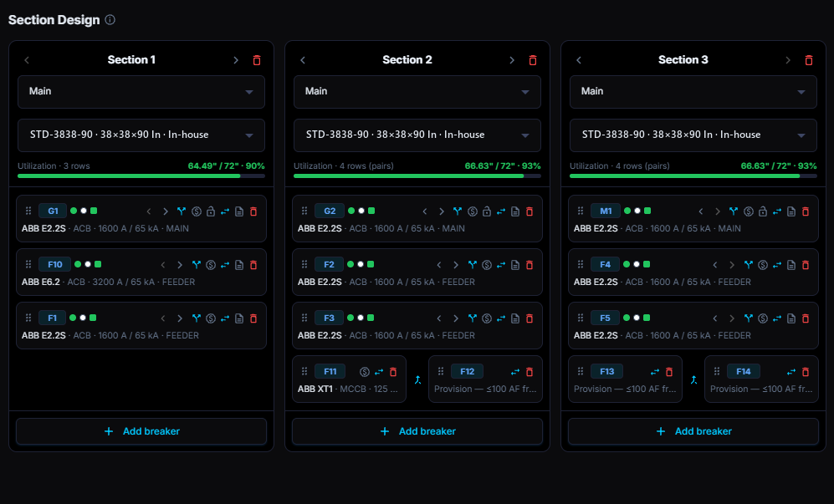Open the document icon on breaker F3
This screenshot has height=504, width=834.
pos(515,318)
